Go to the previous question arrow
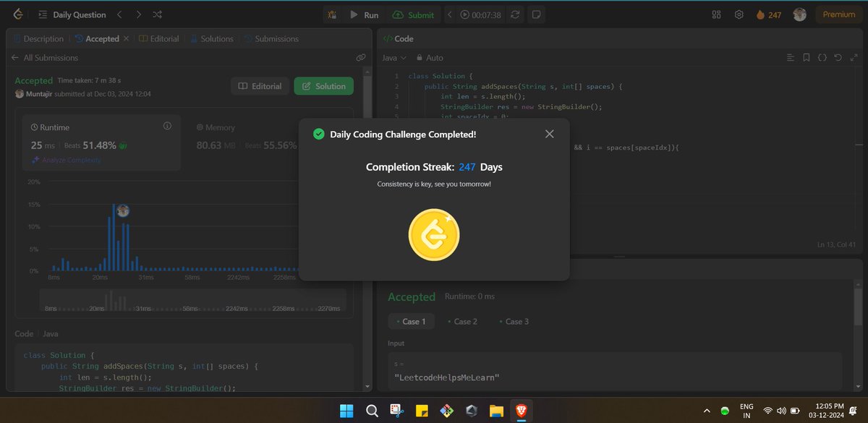 [120, 14]
